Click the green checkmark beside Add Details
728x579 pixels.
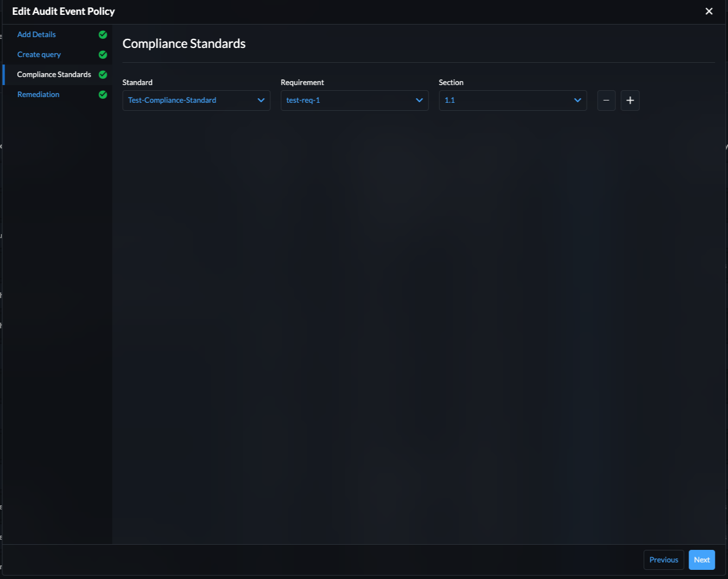[x=103, y=34]
